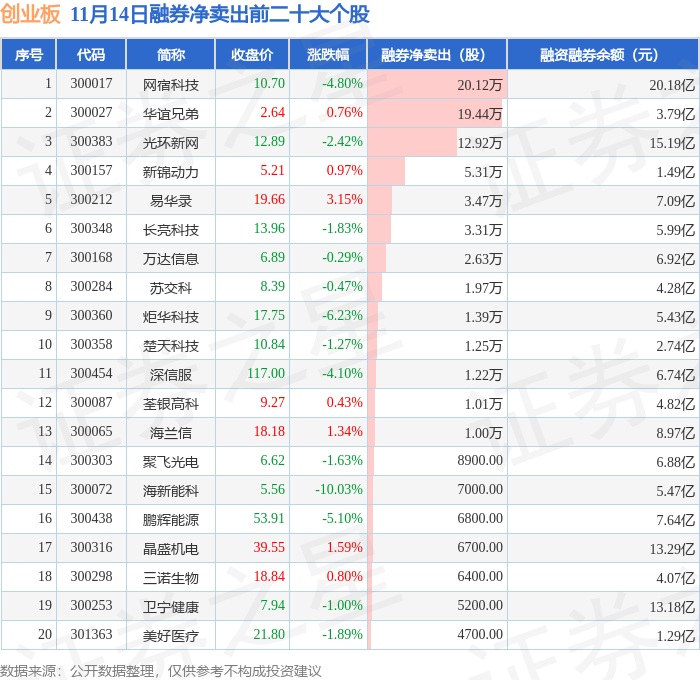Click the 融券净卖出（股） column header
700x680 pixels.
point(437,54)
